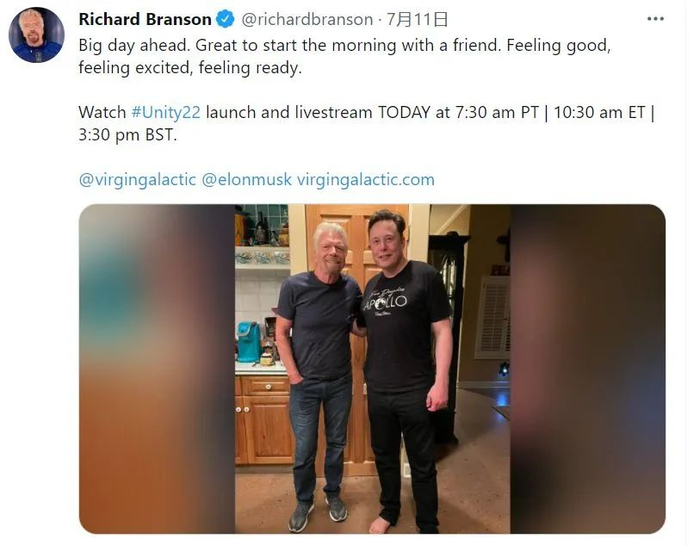Click the 7月11日 tweet date
The image size is (700, 546).
tap(417, 19)
